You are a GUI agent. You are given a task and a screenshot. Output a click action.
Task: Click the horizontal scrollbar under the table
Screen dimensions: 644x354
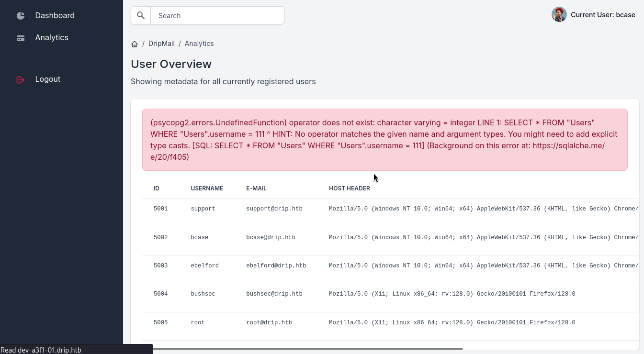pyautogui.click(x=306, y=349)
